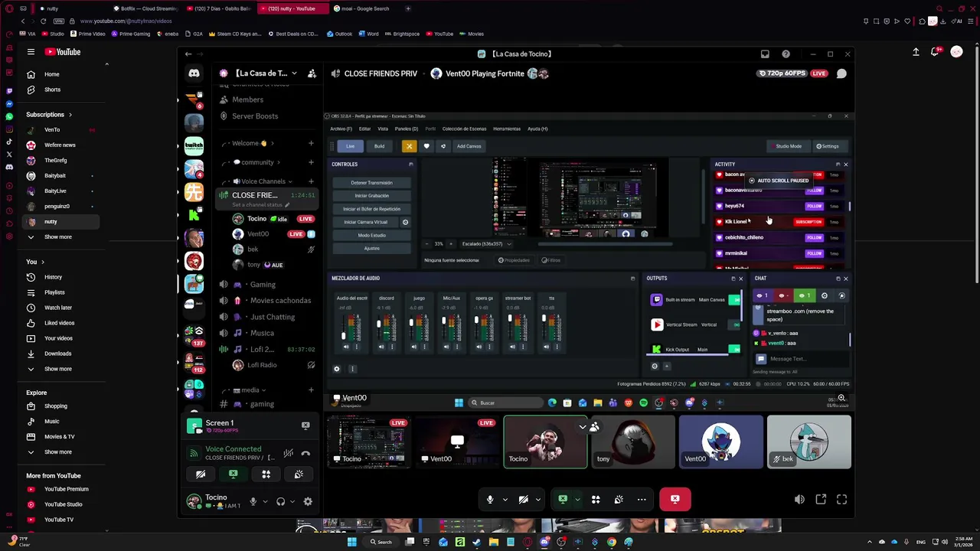
Task: Enter fullscreen for the stream view
Action: click(x=841, y=500)
